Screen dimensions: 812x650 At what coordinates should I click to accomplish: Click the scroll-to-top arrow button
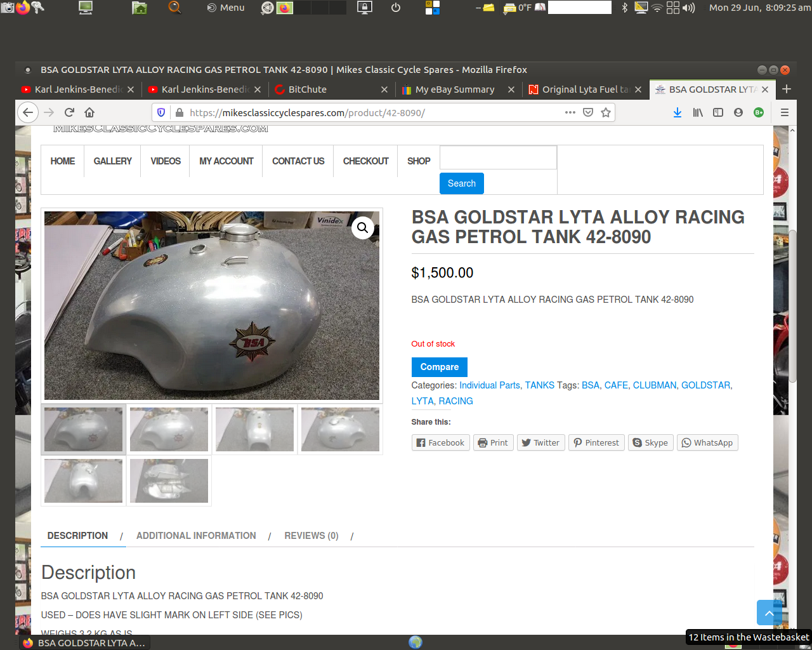[769, 613]
